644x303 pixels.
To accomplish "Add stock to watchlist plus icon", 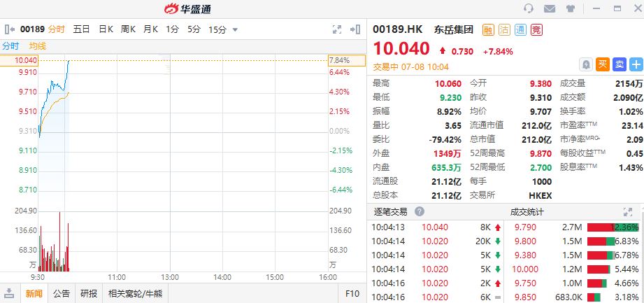I will 636,64.
